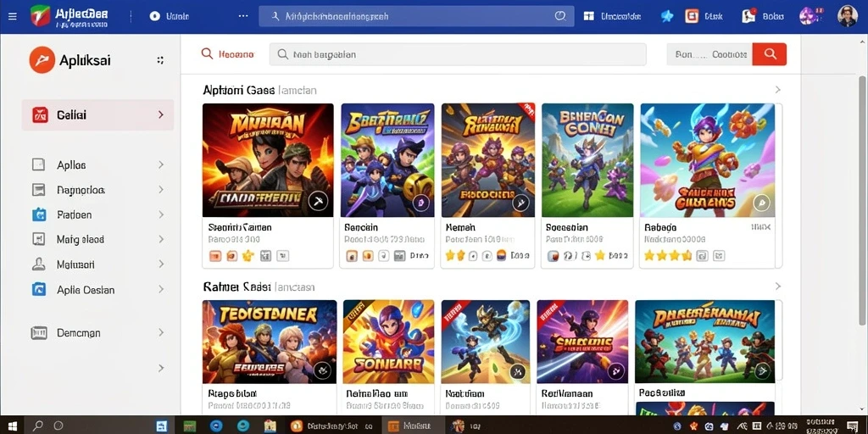Open the Rahuer Saasi section arrow
The image size is (868, 434).
pos(778,287)
